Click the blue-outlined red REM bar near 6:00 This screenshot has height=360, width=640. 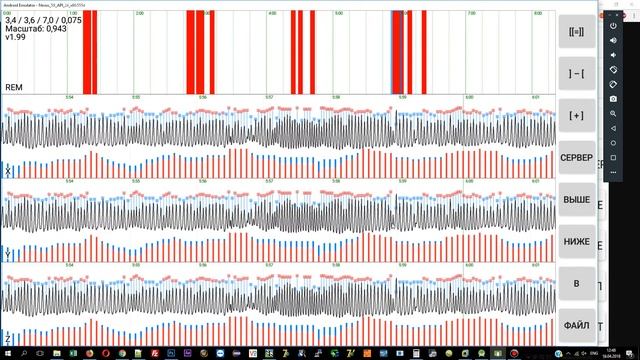(397, 52)
